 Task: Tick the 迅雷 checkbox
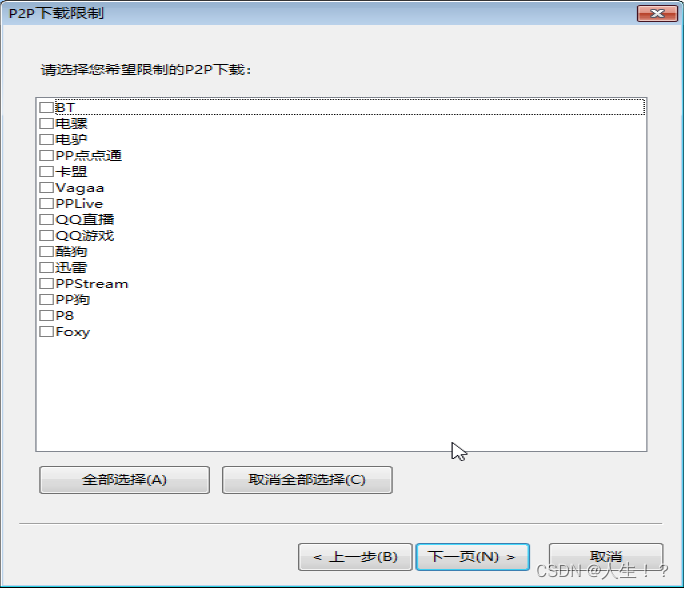point(46,267)
